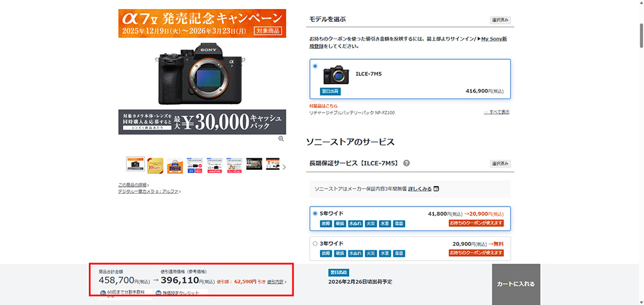Click the 故障 tag under 5年ワイド
Screen dimensions: 644x305
[x=326, y=224]
